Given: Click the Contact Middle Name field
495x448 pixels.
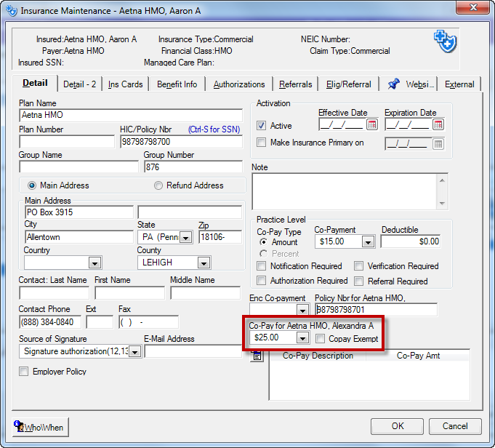Looking at the screenshot, I should [206, 293].
